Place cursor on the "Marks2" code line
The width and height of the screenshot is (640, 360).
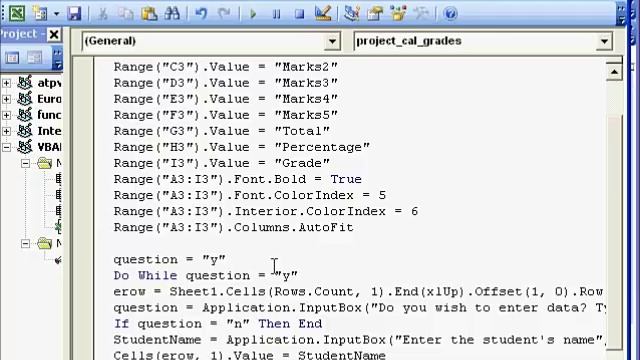click(x=225, y=67)
